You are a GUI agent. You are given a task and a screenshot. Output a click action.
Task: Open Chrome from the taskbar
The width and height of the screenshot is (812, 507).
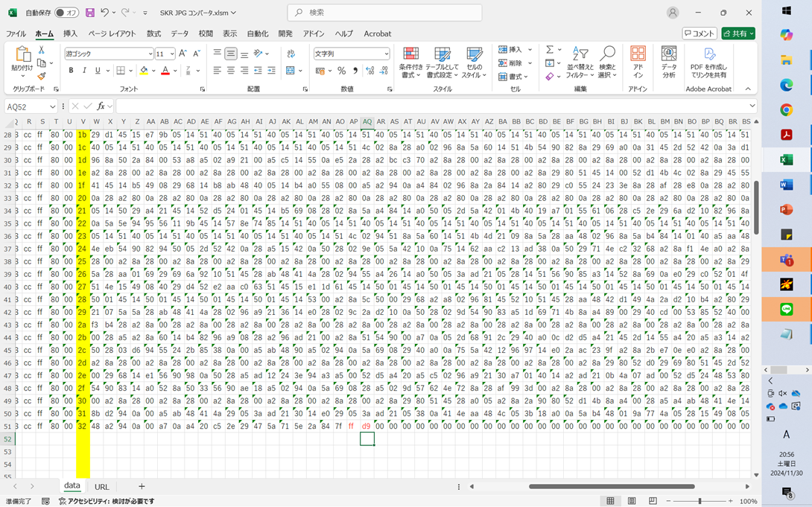pos(787,109)
